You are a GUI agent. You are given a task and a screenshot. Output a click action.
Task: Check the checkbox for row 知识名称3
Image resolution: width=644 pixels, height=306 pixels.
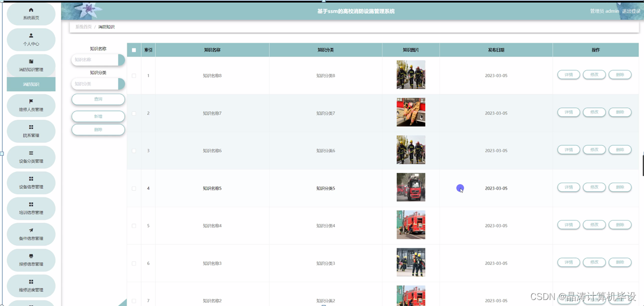[134, 263]
